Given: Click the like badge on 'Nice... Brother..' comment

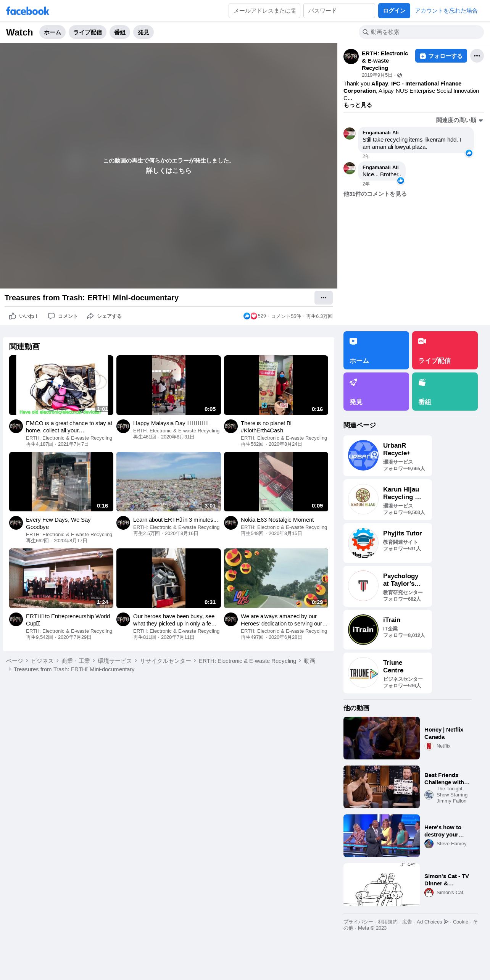Looking at the screenshot, I should (400, 181).
